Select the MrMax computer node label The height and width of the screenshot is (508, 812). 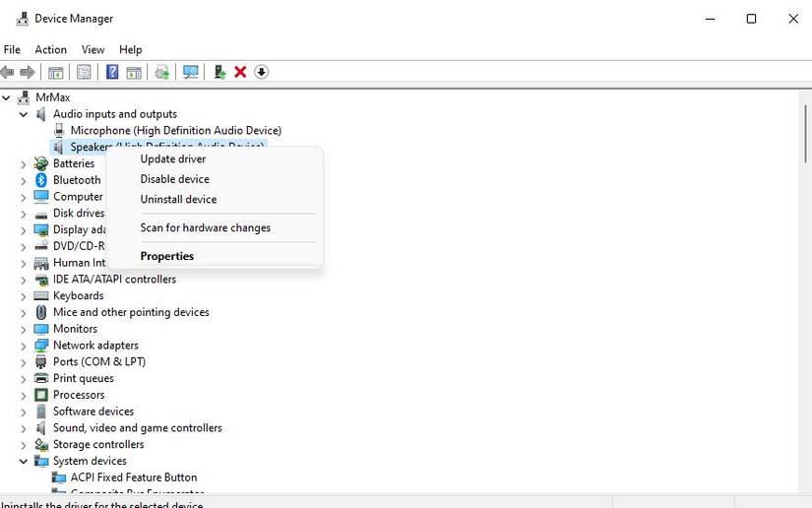53,97
